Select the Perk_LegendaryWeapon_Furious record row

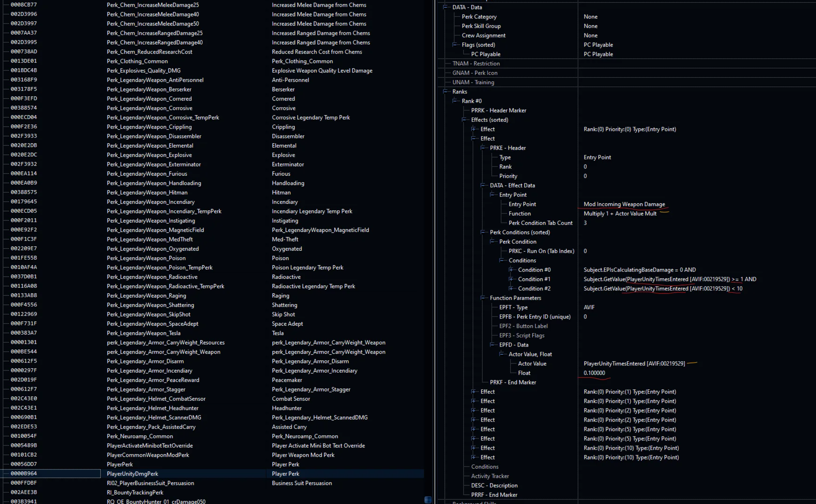147,174
